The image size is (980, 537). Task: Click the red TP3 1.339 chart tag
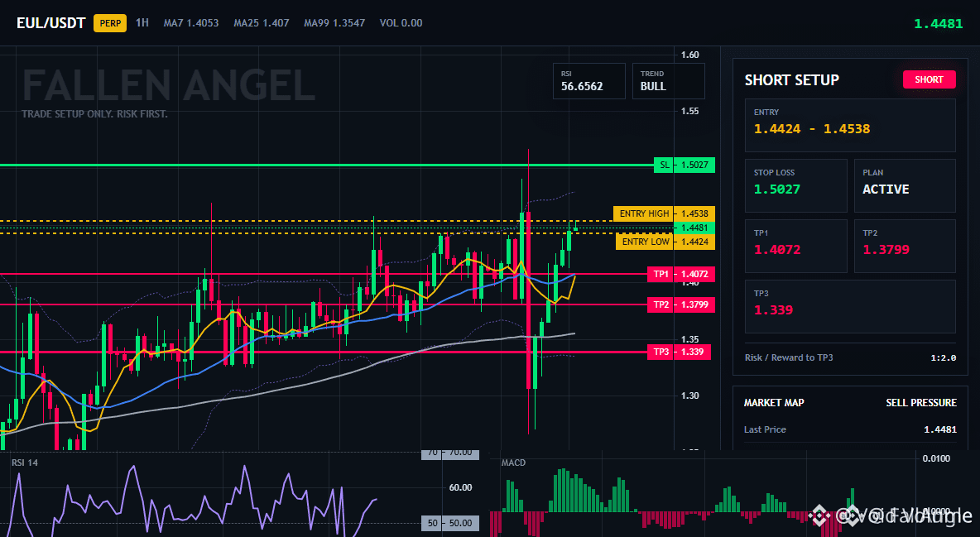point(679,352)
